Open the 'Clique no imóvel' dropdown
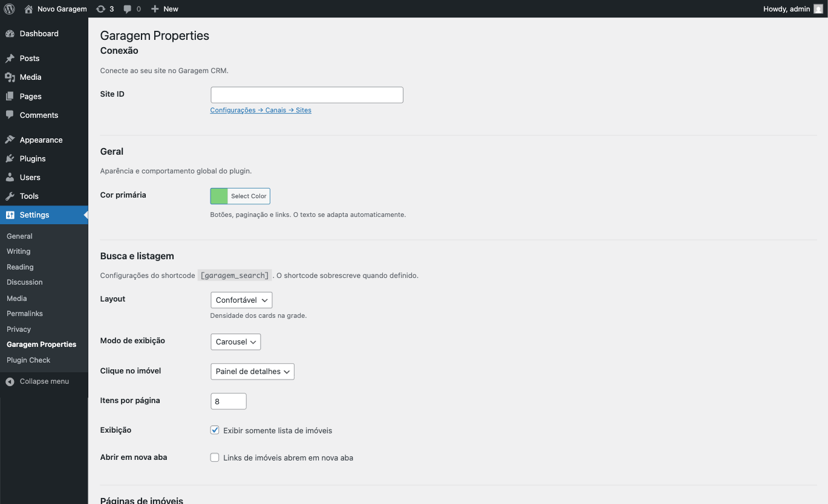 tap(252, 371)
